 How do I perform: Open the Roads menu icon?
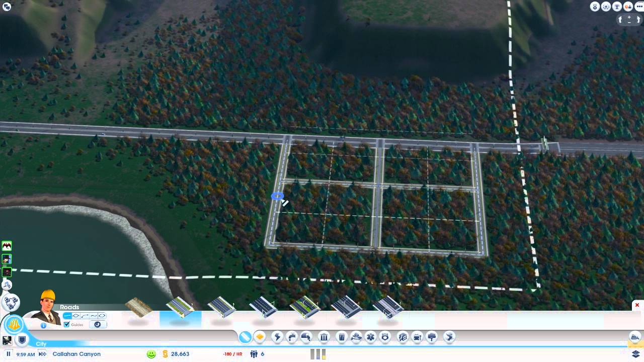click(x=245, y=337)
